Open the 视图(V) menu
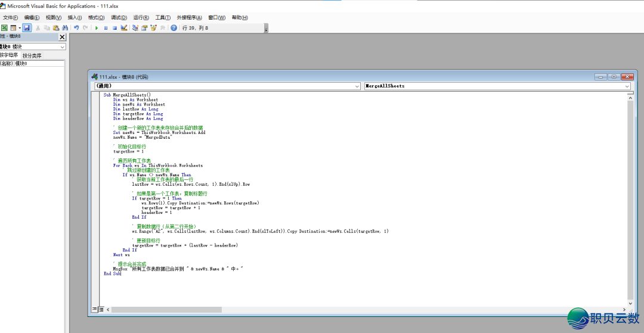Viewport: 644px width, 333px height. pos(54,18)
